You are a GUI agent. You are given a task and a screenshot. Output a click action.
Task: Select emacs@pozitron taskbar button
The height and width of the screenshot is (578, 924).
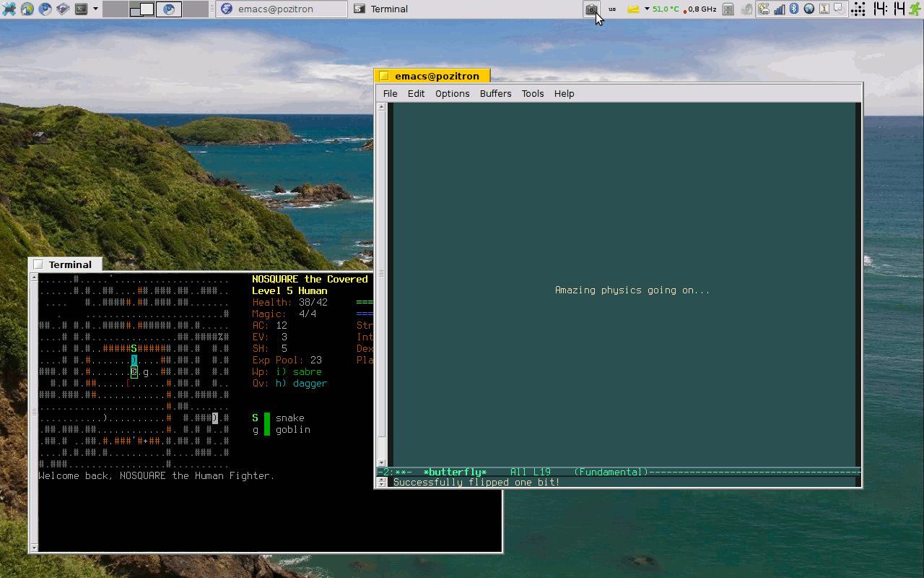282,9
